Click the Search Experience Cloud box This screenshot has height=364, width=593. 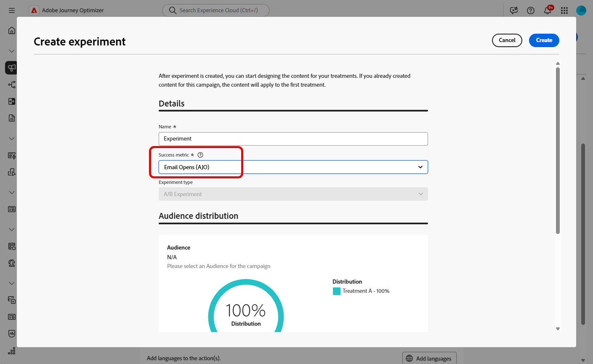216,11
